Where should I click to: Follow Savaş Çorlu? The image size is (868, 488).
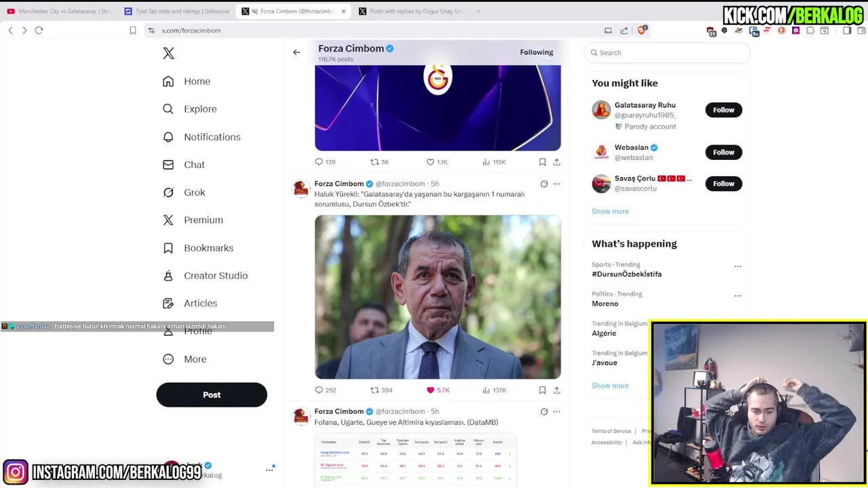point(724,184)
